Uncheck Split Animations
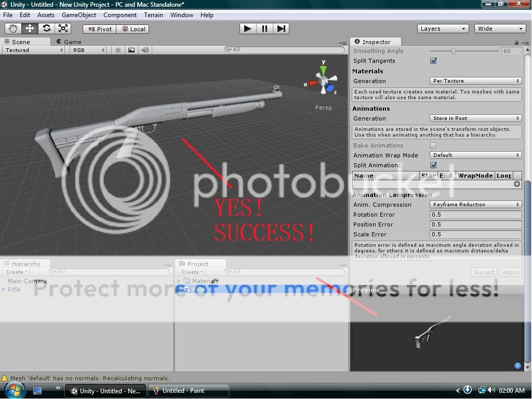The width and height of the screenshot is (532, 399). point(433,165)
